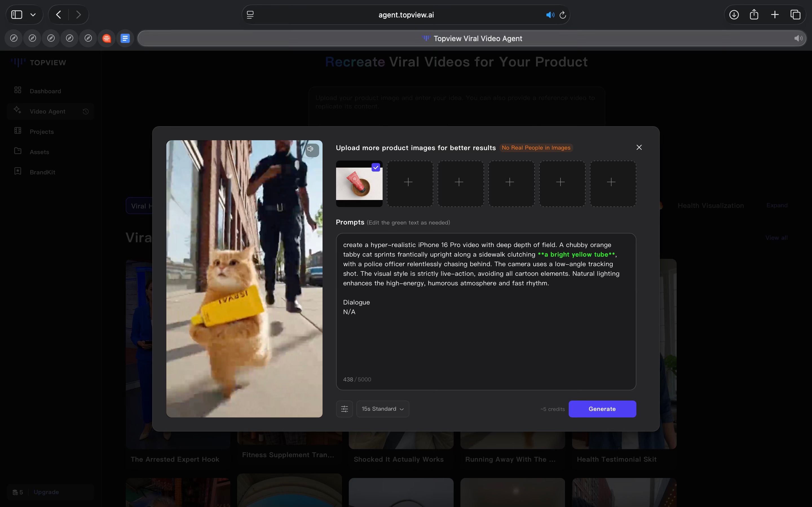812x507 pixels.
Task: Click the Generate button
Action: coord(602,409)
